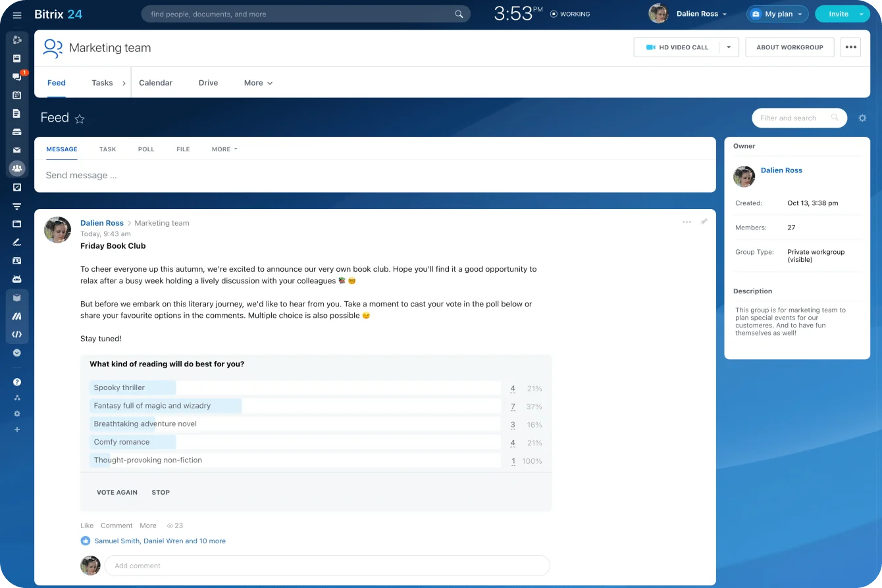Star the Feed page as favorite

[x=80, y=119]
